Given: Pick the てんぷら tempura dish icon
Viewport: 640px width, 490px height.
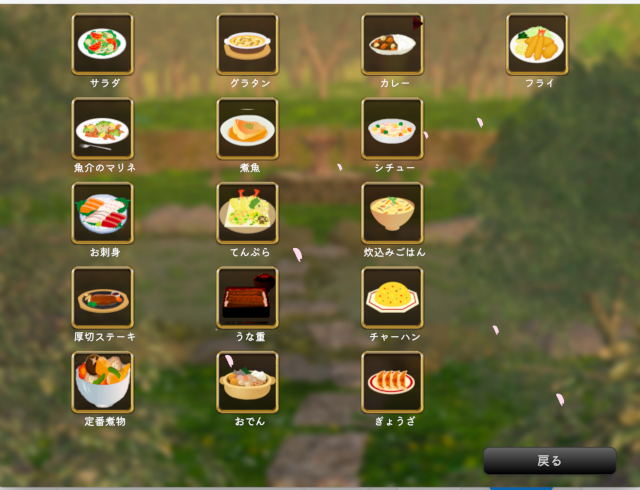Looking at the screenshot, I should (247, 213).
